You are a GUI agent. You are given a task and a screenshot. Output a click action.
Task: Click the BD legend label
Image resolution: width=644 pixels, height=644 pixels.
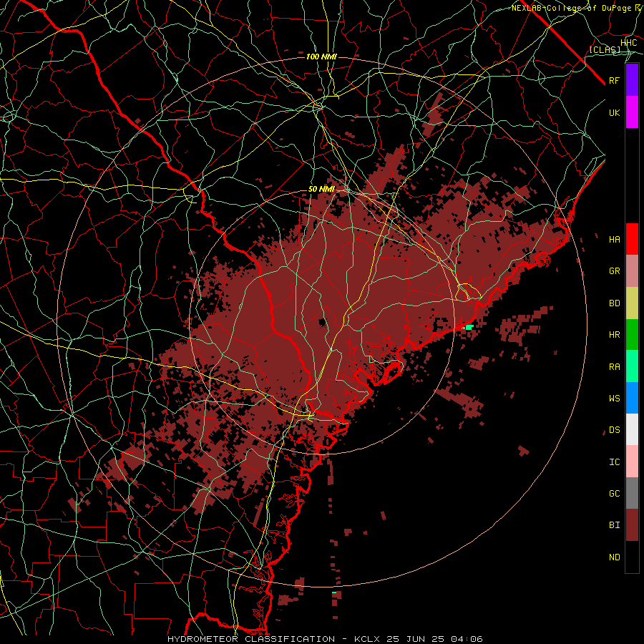coord(615,303)
